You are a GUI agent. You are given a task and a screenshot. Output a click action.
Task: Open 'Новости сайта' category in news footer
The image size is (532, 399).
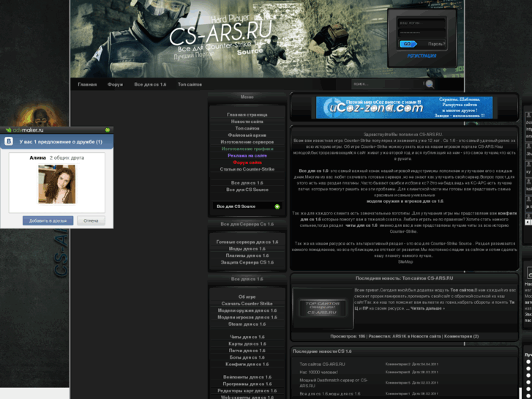pos(426,336)
